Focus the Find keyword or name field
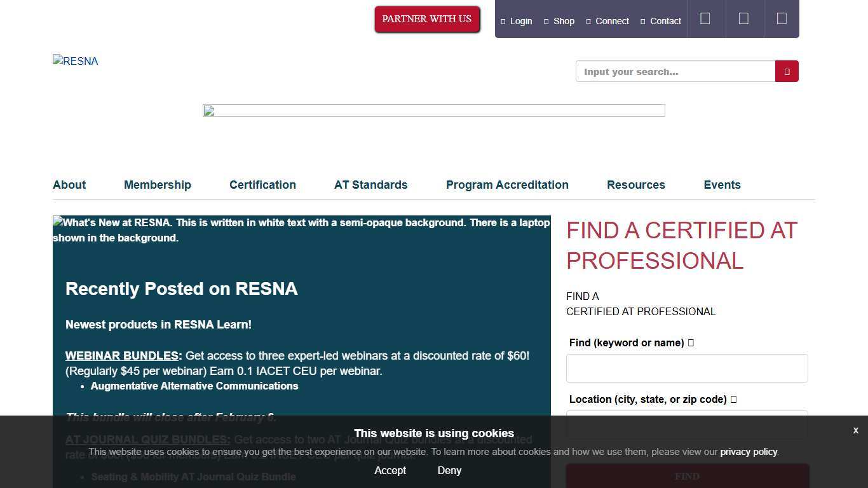 coord(686,369)
